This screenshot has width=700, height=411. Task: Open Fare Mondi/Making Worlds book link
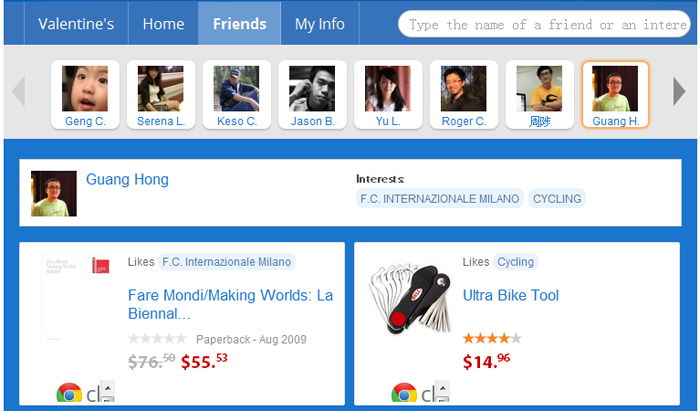click(230, 304)
